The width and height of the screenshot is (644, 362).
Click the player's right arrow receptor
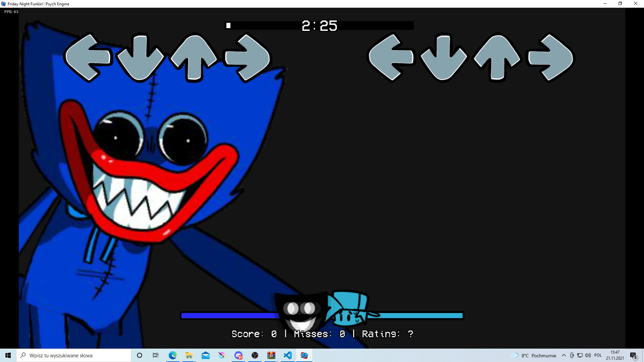pos(551,58)
